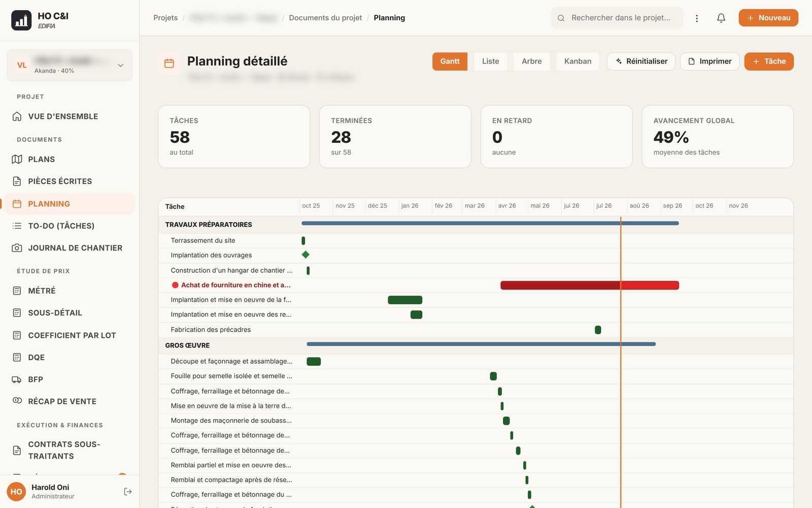Click the HO user avatar

point(16,491)
